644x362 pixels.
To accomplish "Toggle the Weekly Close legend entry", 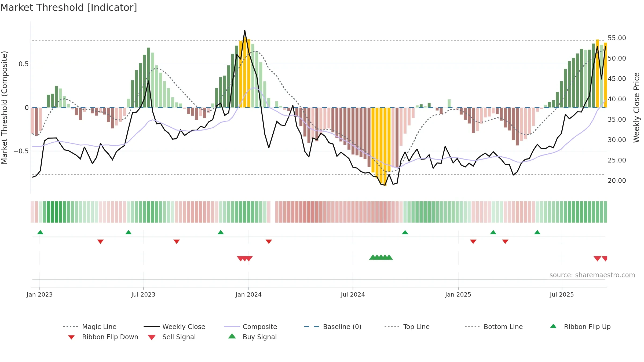I will (x=174, y=327).
